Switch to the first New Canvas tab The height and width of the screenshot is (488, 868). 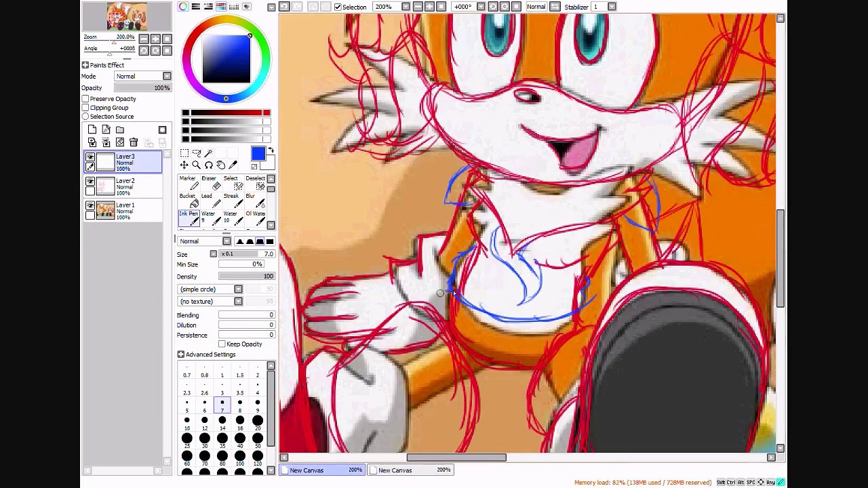(x=323, y=470)
